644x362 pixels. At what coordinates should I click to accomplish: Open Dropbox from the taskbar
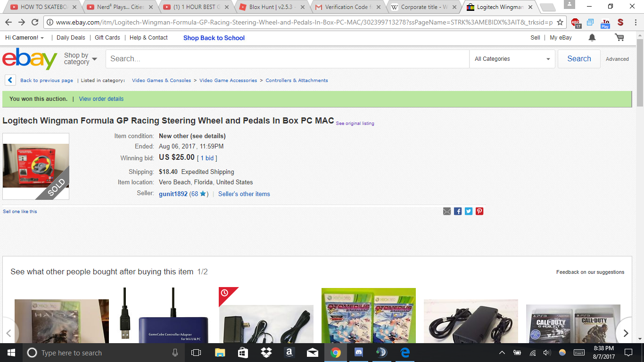(266, 353)
